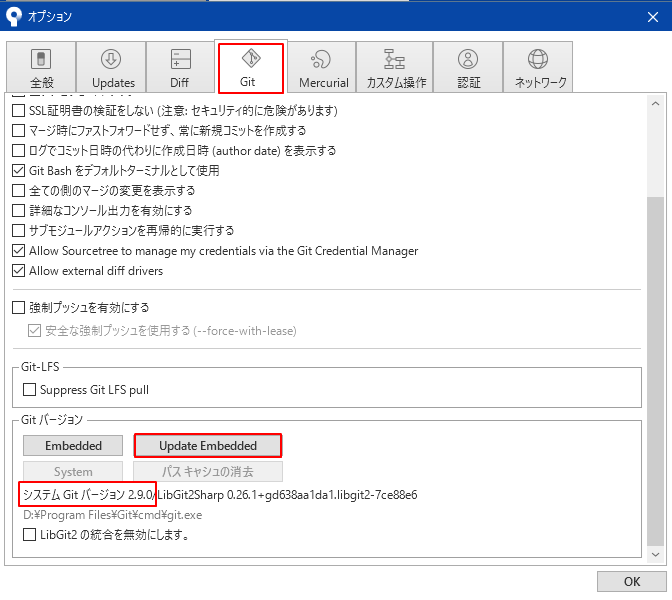This screenshot has height=600, width=672.
Task: Enable recursive submodule actions checkbox
Action: tap(18, 231)
